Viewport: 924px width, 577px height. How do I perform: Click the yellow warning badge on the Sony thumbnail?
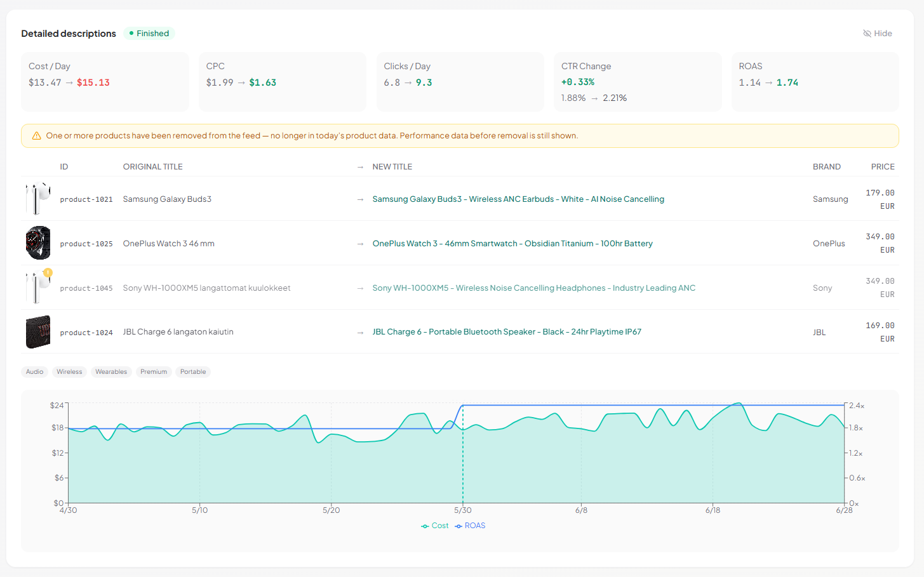pos(48,272)
